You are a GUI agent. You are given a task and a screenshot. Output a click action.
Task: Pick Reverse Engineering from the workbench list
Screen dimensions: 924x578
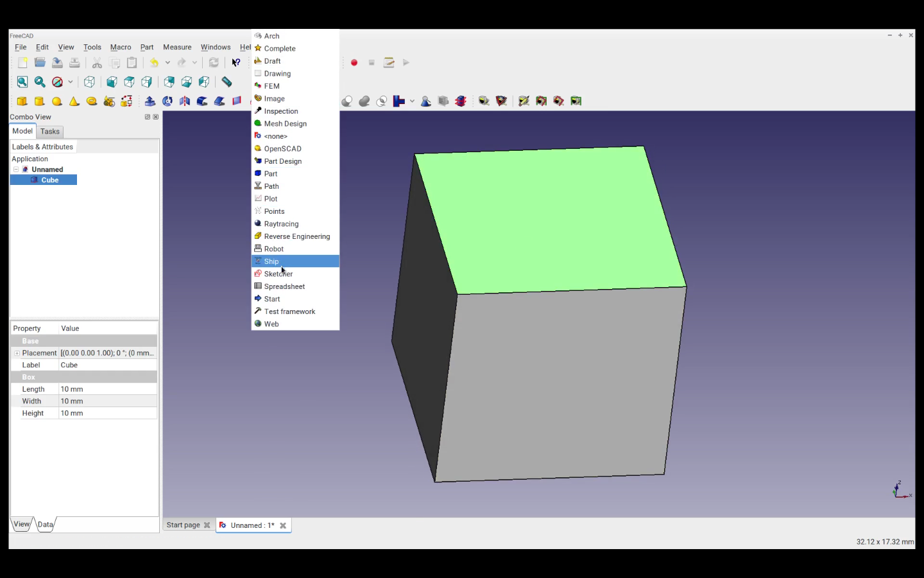[x=295, y=236]
